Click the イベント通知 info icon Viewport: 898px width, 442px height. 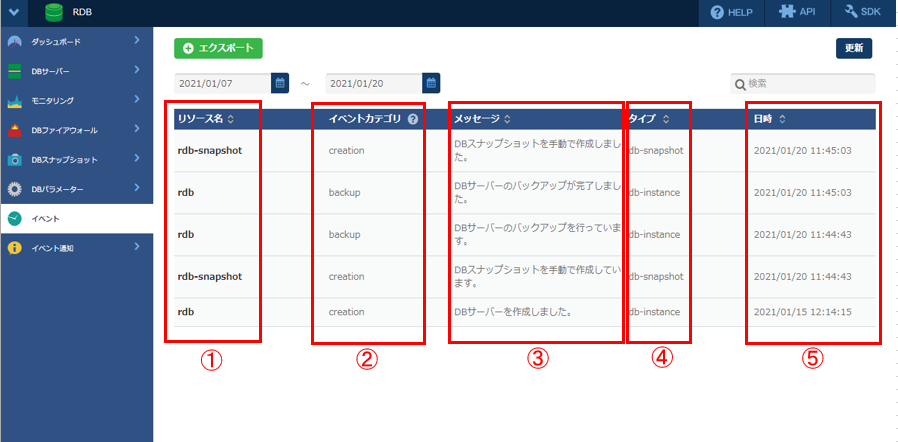pos(15,248)
